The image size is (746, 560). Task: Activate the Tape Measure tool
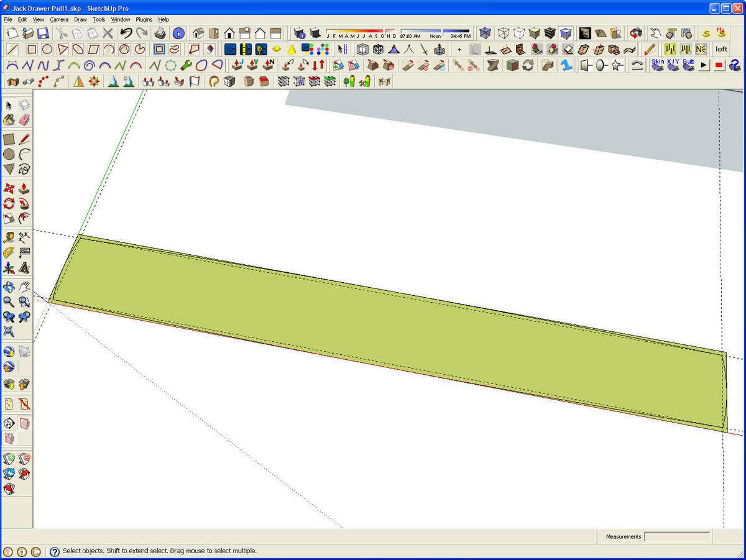click(x=9, y=237)
